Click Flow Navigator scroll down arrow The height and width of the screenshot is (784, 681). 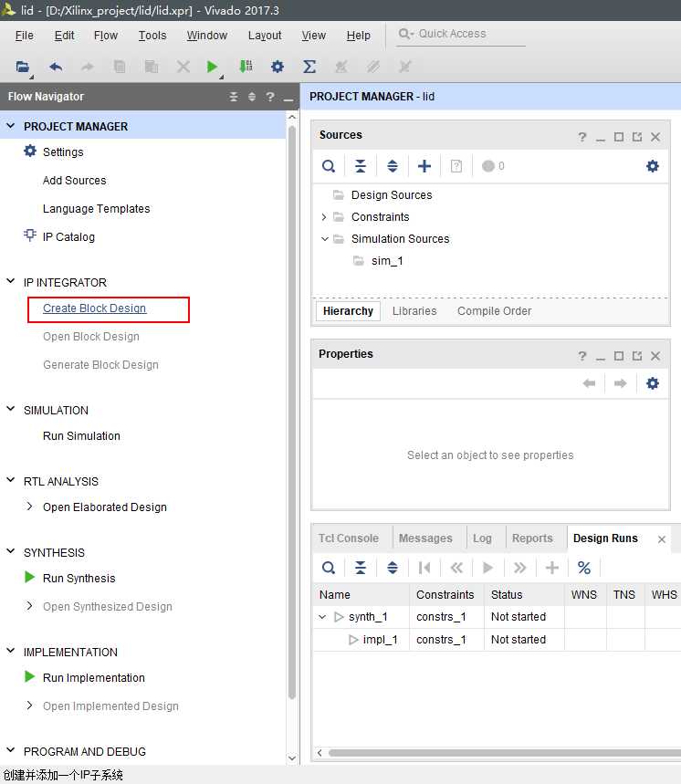[292, 758]
